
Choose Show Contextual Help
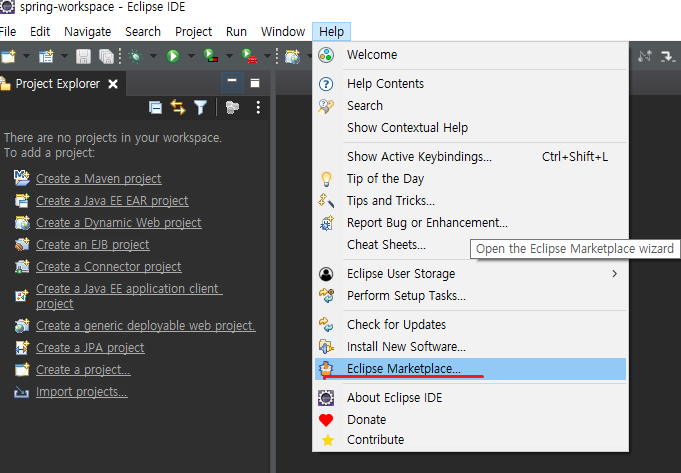471,128
